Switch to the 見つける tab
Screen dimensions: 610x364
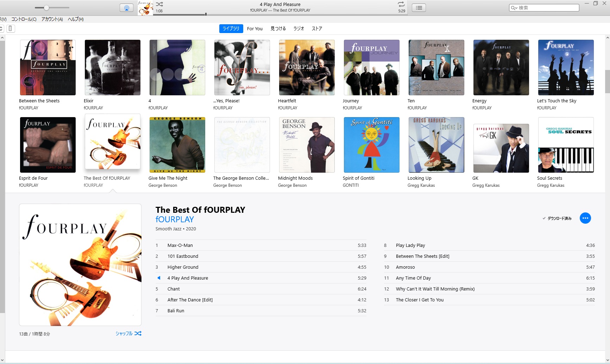pyautogui.click(x=278, y=29)
